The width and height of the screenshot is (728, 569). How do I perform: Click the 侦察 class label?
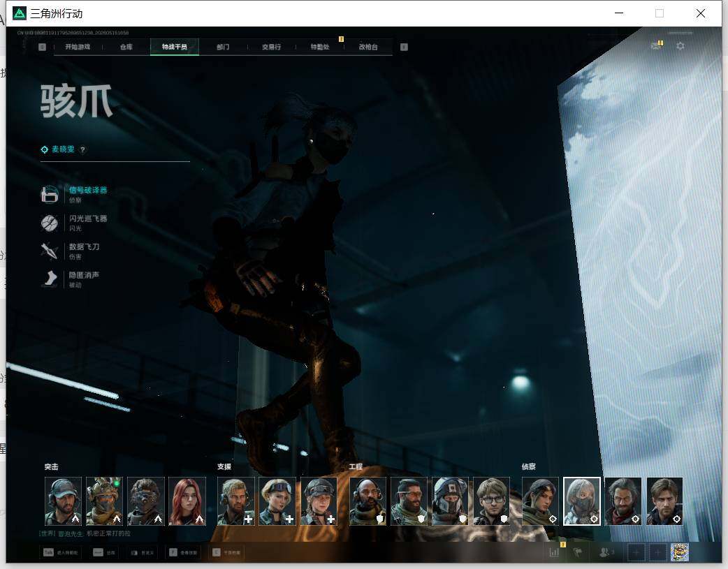pyautogui.click(x=529, y=467)
